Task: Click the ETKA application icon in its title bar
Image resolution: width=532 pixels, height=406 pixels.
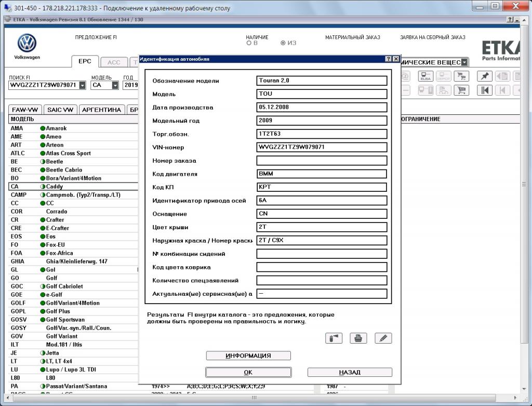Action: (7, 19)
